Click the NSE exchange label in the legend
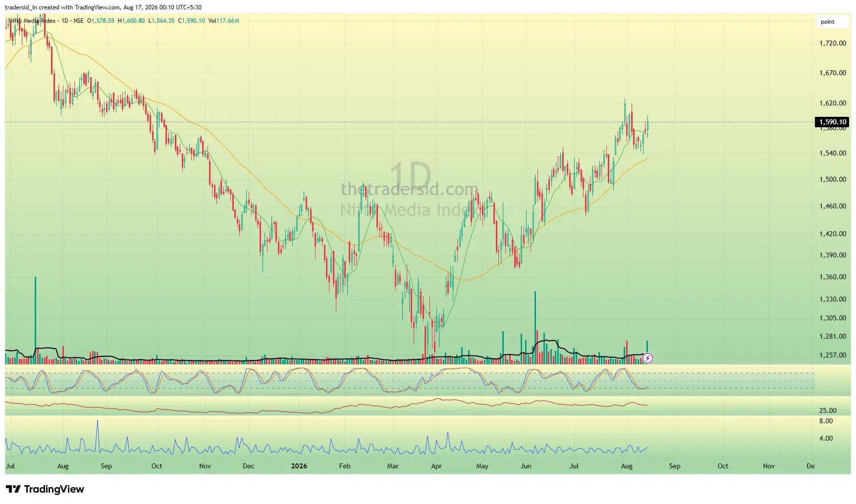This screenshot has width=856, height=504. [x=79, y=21]
